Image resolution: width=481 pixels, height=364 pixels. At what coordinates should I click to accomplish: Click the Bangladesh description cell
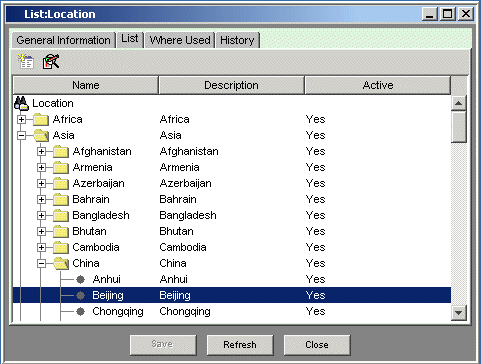tap(188, 215)
